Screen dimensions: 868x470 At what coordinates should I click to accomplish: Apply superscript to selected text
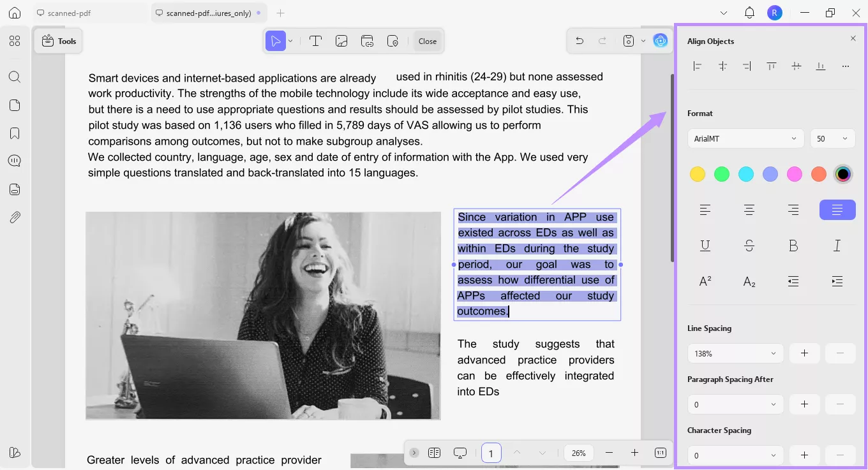(705, 281)
